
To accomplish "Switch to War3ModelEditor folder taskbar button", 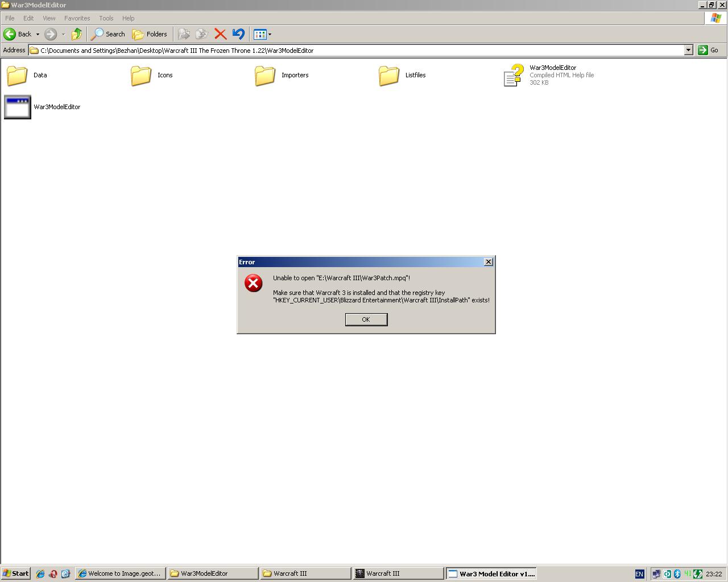I will [x=213, y=573].
